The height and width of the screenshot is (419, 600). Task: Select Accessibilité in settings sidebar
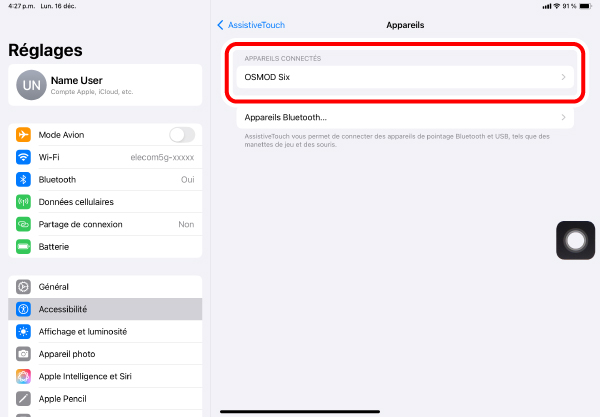105,309
